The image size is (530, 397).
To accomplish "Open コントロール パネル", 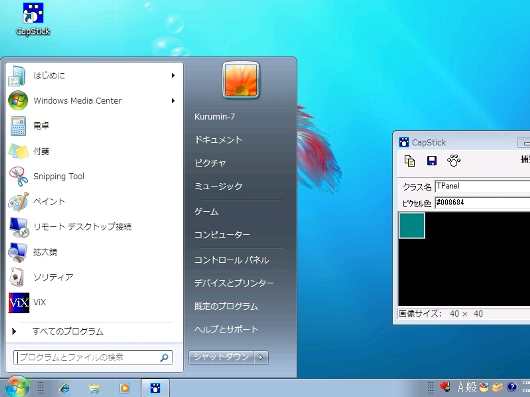I will [x=232, y=260].
